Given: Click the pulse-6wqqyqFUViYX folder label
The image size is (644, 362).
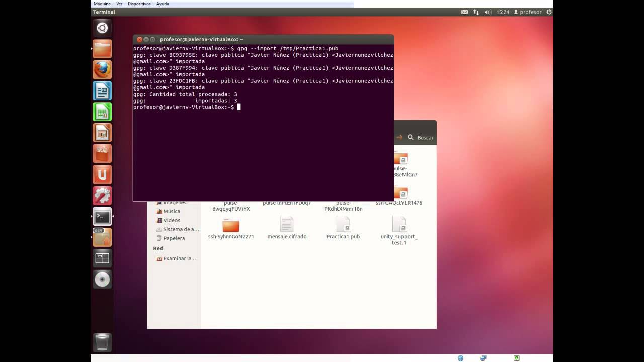Looking at the screenshot, I should tap(231, 206).
